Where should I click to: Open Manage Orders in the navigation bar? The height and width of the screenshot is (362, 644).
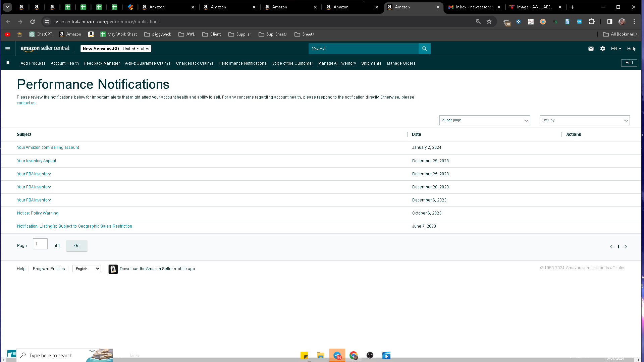coord(401,63)
